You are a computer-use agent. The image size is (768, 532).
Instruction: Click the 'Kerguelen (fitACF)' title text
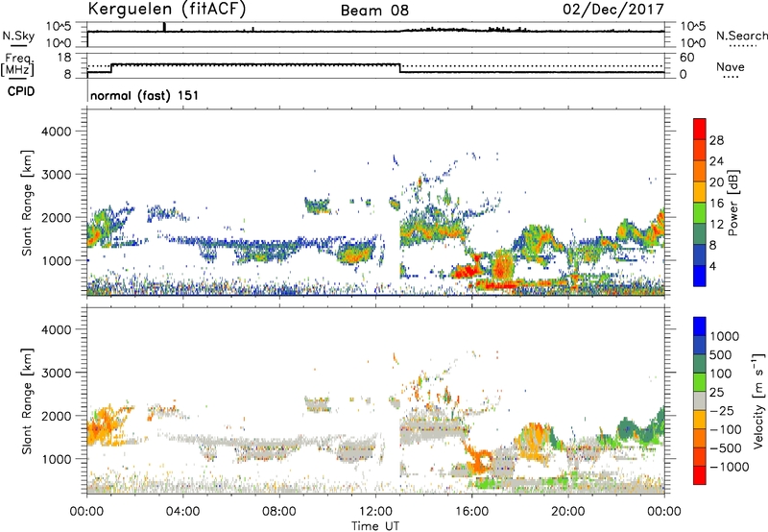click(166, 9)
